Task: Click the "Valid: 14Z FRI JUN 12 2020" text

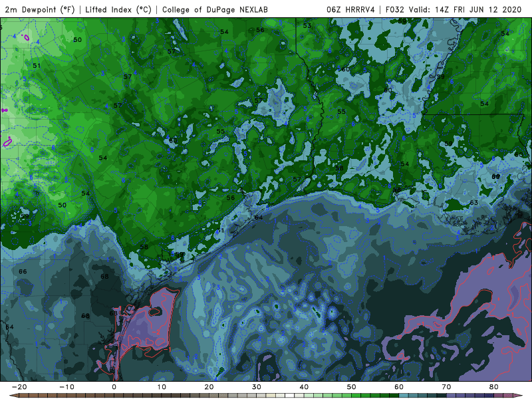Action: coord(465,9)
